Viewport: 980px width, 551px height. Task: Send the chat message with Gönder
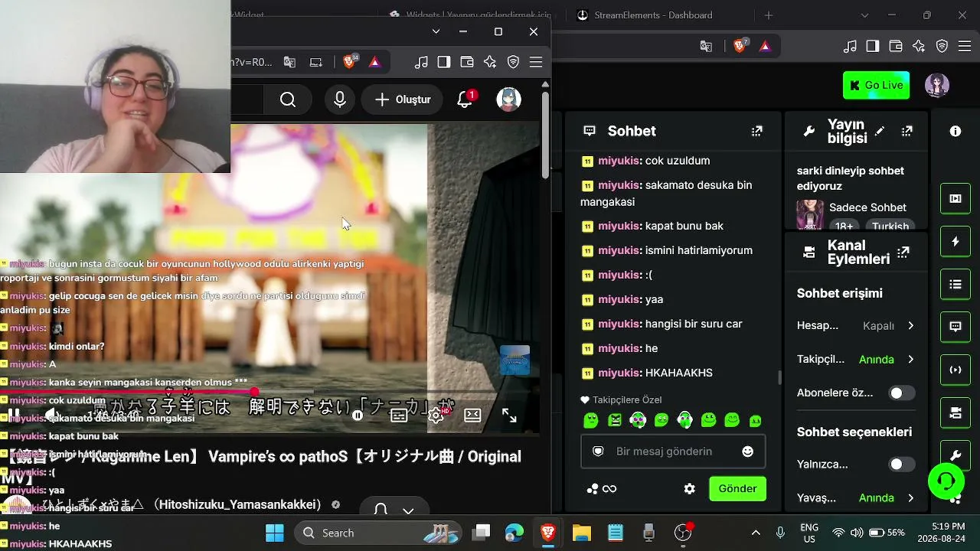738,489
